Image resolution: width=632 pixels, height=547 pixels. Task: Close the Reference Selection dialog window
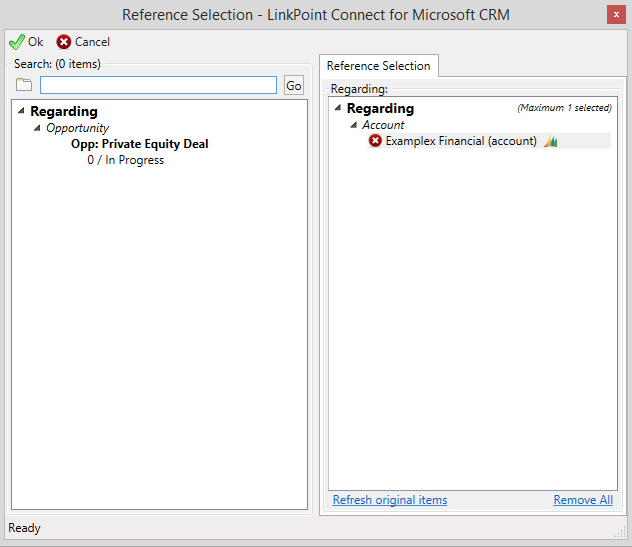(x=616, y=15)
